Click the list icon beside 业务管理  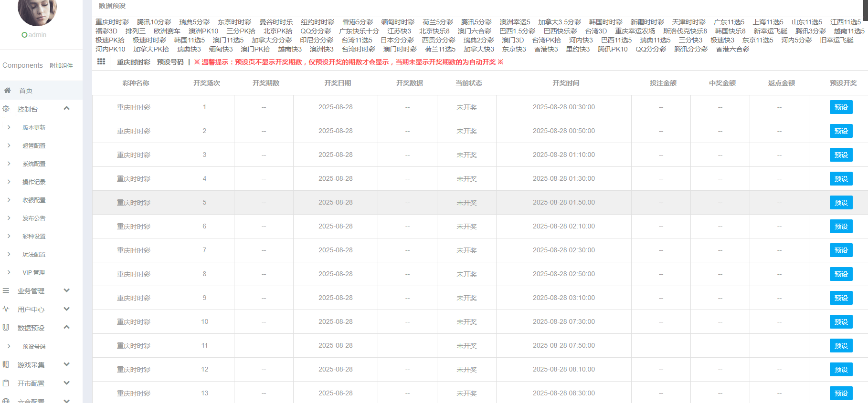[x=6, y=290]
